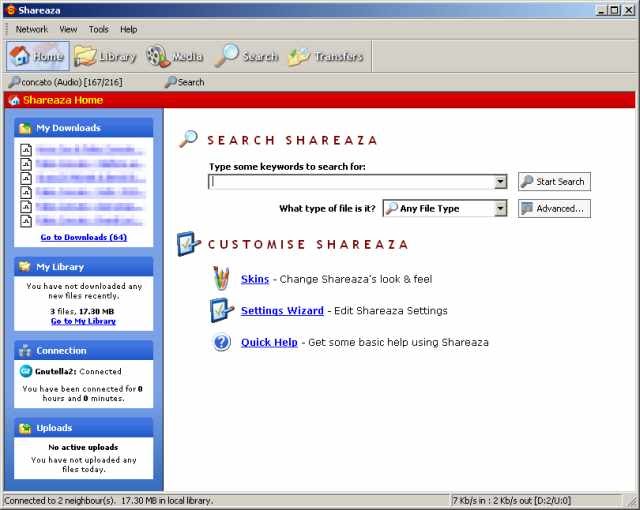Open the Network menu

[x=31, y=29]
